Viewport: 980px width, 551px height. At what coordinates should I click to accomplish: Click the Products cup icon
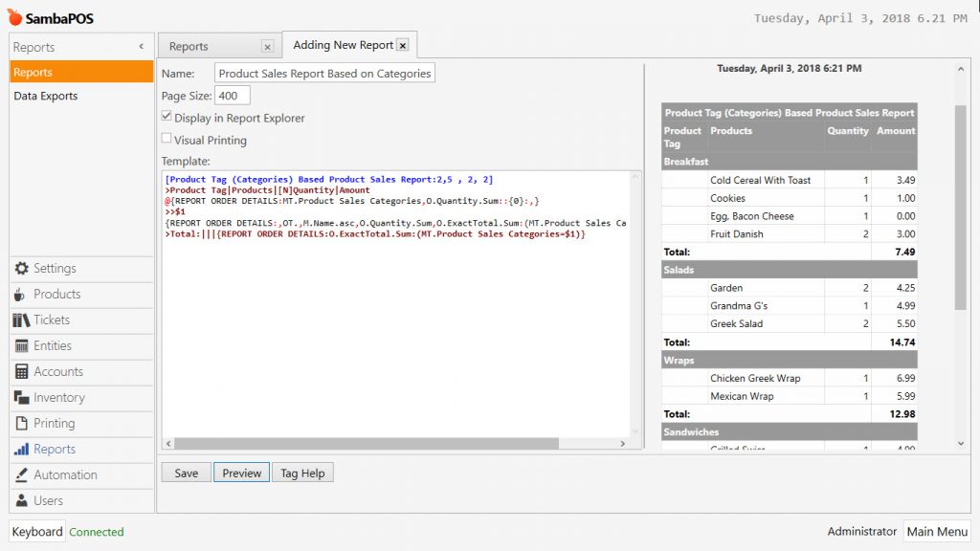[20, 295]
